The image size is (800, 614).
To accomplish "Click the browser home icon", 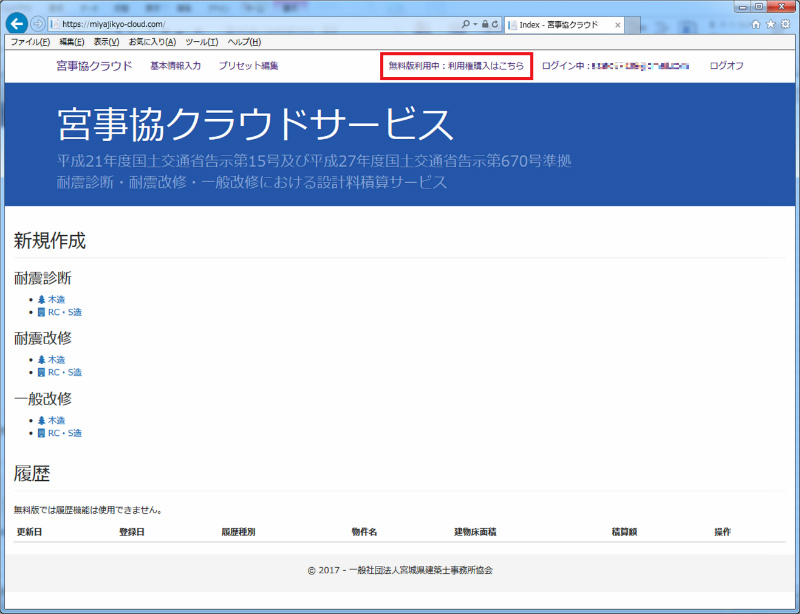I will coord(756,24).
